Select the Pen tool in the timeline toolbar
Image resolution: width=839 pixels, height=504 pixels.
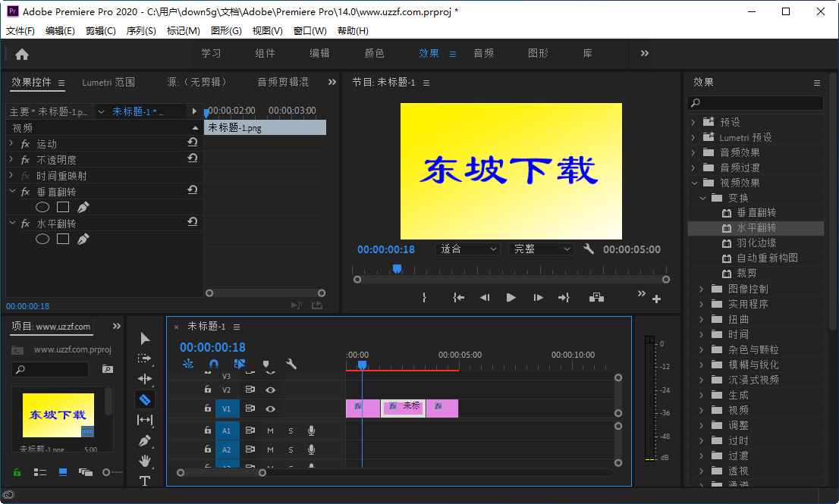pos(145,440)
